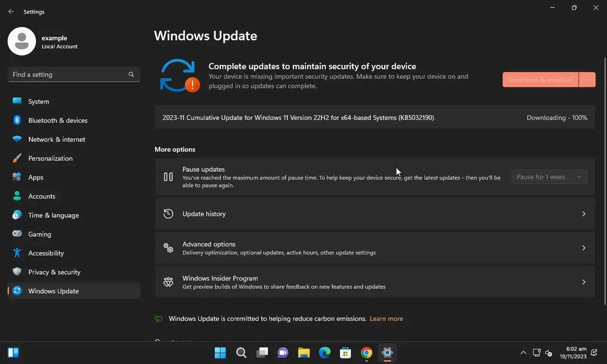Click the Time & language clock globe icon
The image size is (607, 364).
(17, 215)
